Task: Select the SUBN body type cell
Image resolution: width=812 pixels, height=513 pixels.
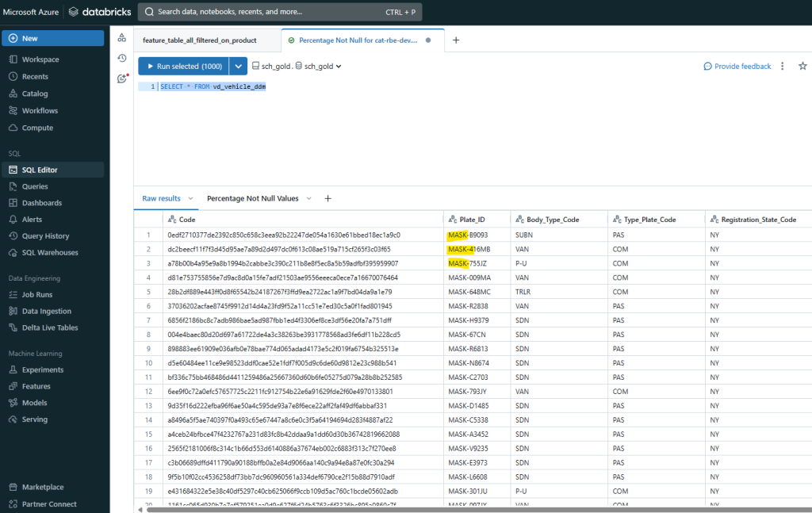Action: point(559,235)
